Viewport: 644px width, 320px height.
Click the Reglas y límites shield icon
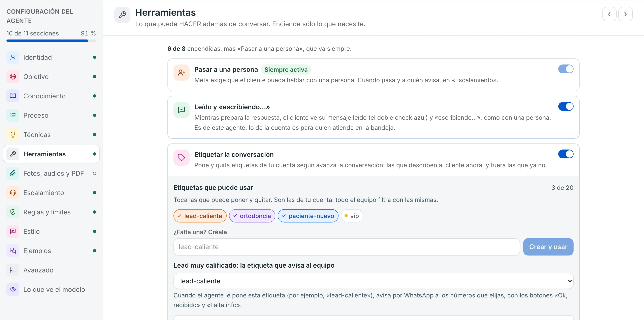(x=13, y=212)
